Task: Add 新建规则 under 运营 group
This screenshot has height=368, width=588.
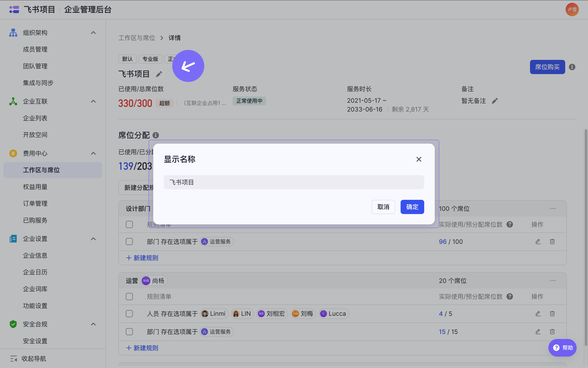Action: click(142, 348)
